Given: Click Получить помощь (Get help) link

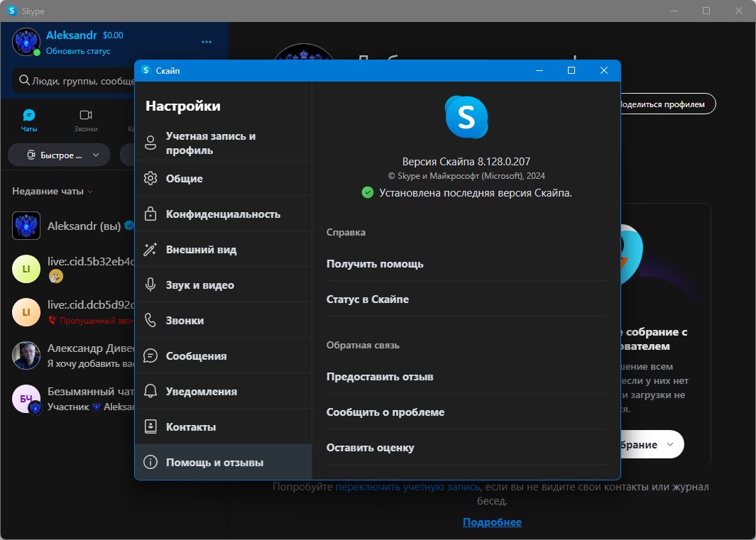Looking at the screenshot, I should 375,264.
